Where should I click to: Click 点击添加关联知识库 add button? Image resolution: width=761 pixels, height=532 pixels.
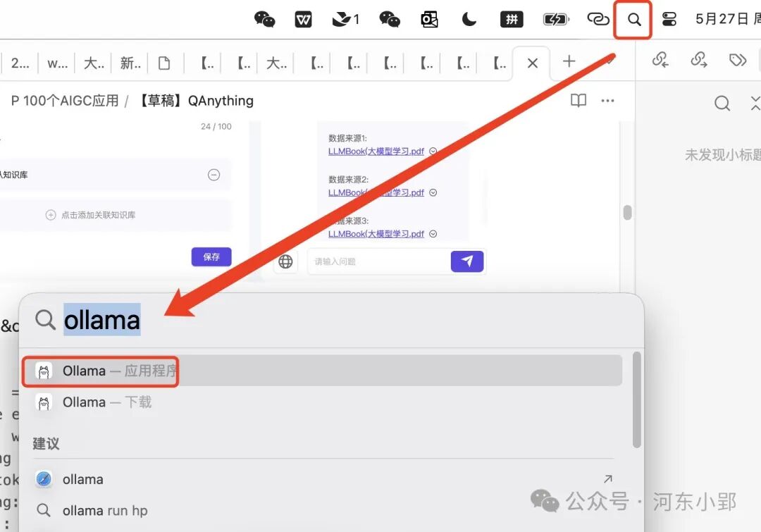91,215
